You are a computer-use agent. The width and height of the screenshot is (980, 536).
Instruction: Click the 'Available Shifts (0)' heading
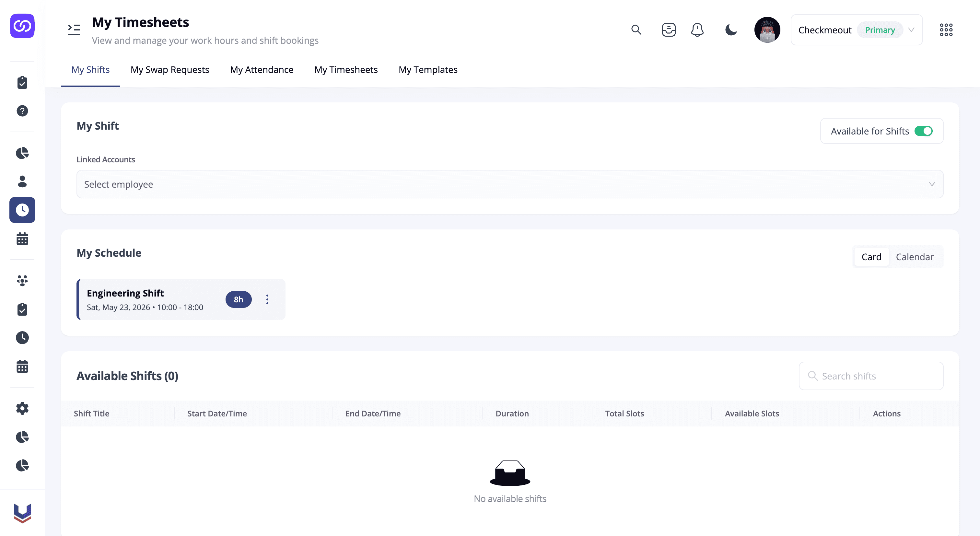(127, 376)
